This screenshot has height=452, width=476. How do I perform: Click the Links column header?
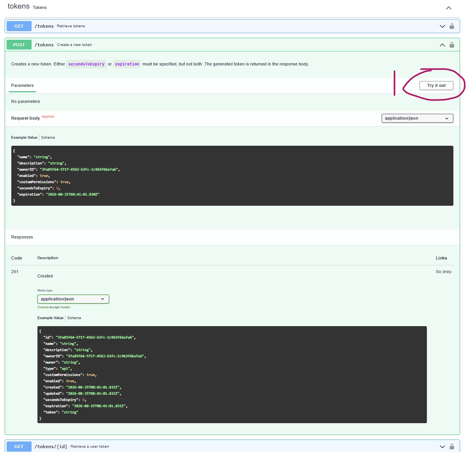[x=441, y=258]
